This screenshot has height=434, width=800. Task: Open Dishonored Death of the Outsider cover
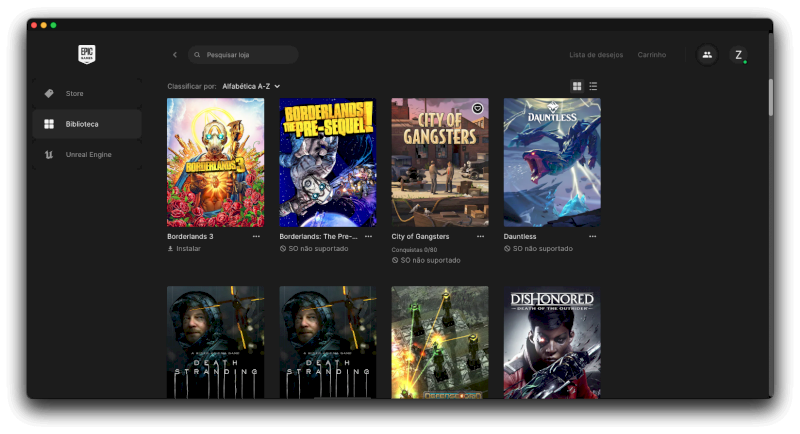click(x=552, y=342)
